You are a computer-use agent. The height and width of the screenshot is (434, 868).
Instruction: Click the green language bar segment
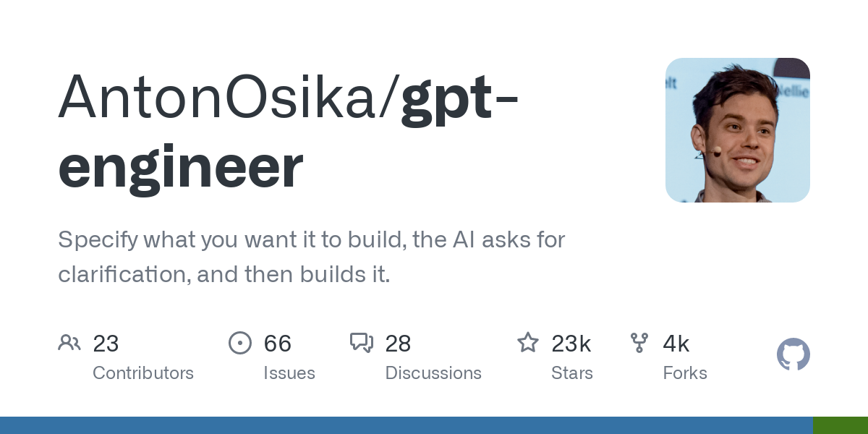pyautogui.click(x=840, y=425)
